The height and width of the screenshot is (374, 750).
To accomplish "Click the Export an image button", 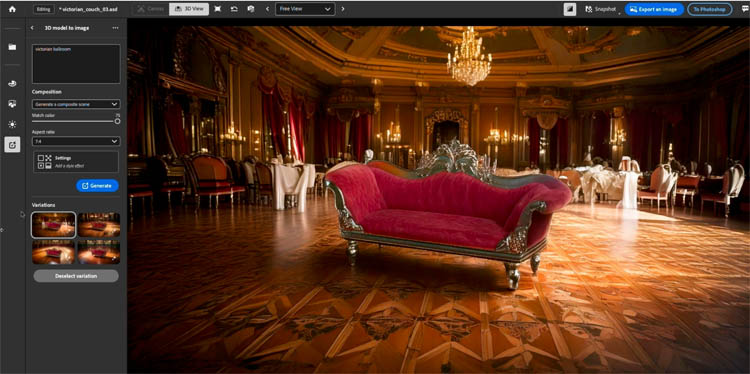I will 654,9.
